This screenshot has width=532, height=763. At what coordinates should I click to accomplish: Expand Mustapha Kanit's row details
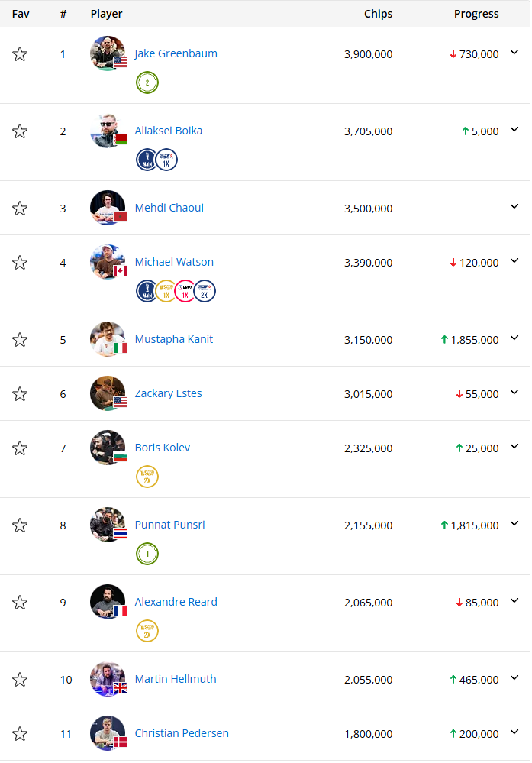(514, 338)
